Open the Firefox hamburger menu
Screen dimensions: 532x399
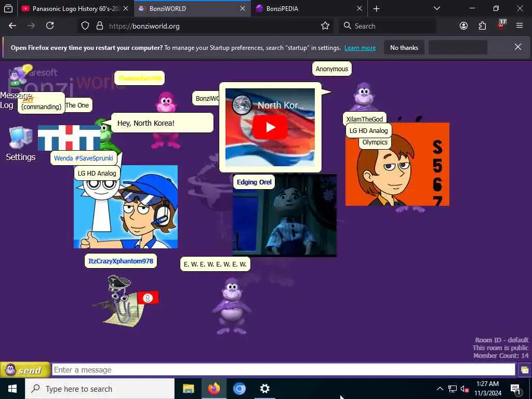point(519,26)
